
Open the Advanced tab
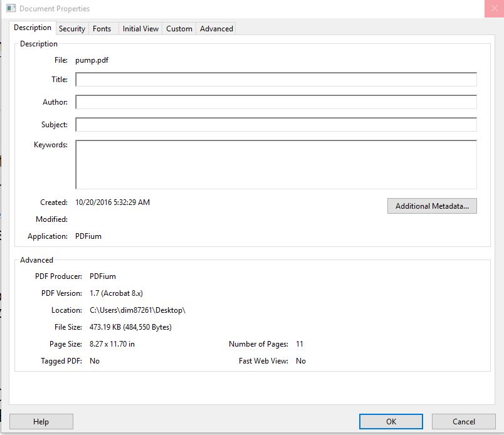[216, 28]
